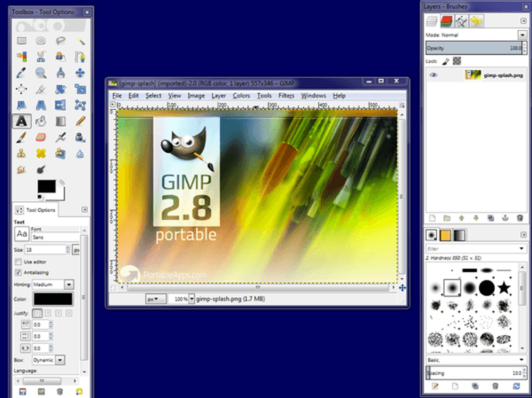The height and width of the screenshot is (398, 532).
Task: Open Layers dock tab configuration menu
Action: click(523, 21)
